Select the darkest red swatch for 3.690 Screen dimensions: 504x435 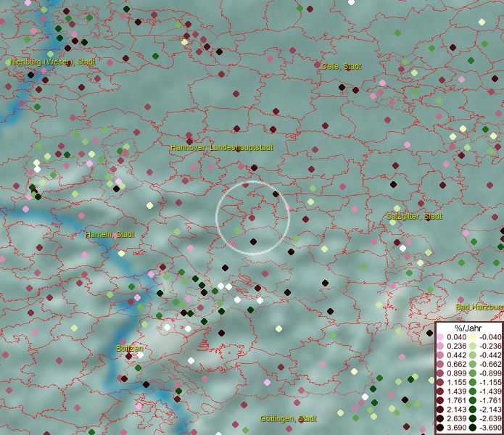click(440, 428)
